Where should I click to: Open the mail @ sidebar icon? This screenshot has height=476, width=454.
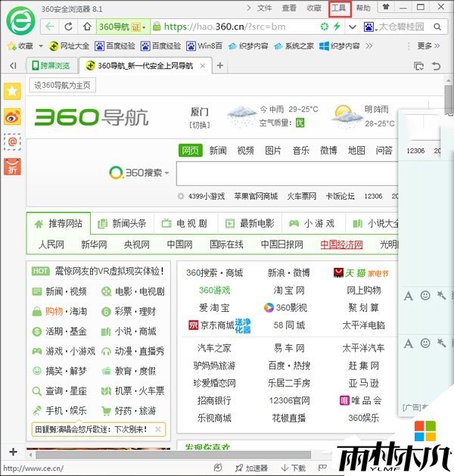tap(12, 141)
